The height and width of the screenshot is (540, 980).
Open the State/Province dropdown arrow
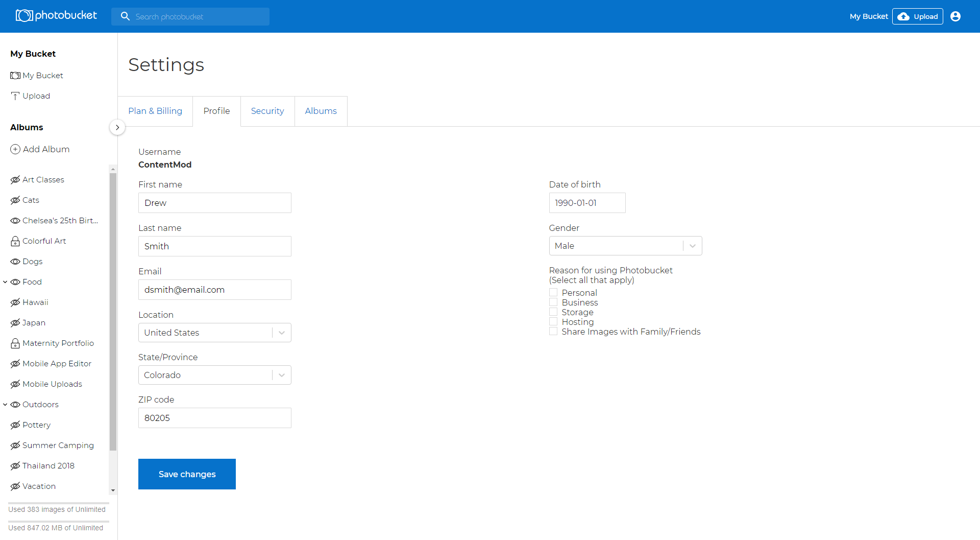click(282, 375)
